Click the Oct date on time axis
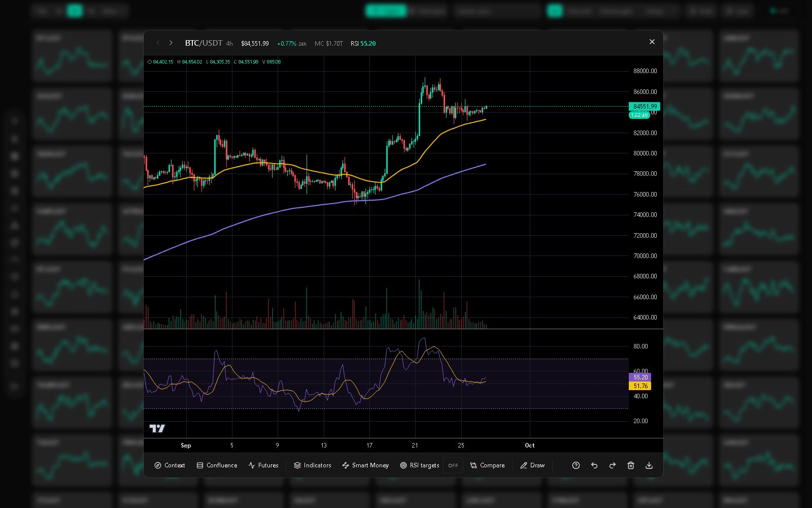The width and height of the screenshot is (812, 508). (530, 446)
